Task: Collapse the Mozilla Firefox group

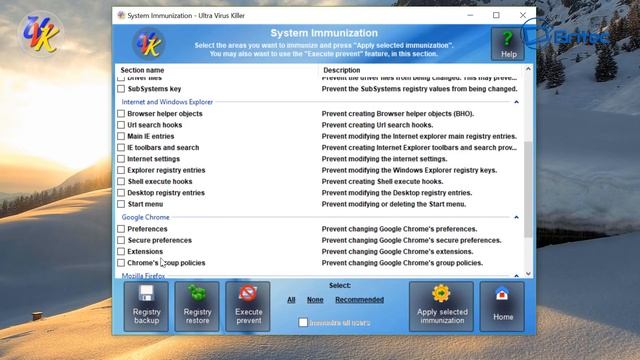Action: 516,276
